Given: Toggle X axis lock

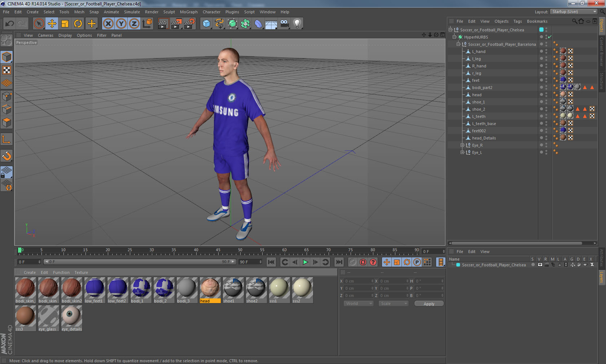Looking at the screenshot, I should (108, 24).
